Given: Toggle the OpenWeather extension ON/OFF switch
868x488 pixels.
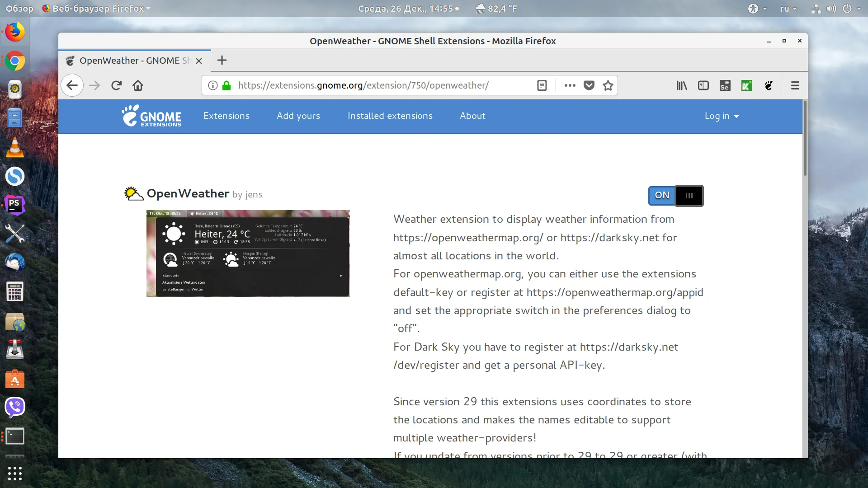Looking at the screenshot, I should click(676, 196).
